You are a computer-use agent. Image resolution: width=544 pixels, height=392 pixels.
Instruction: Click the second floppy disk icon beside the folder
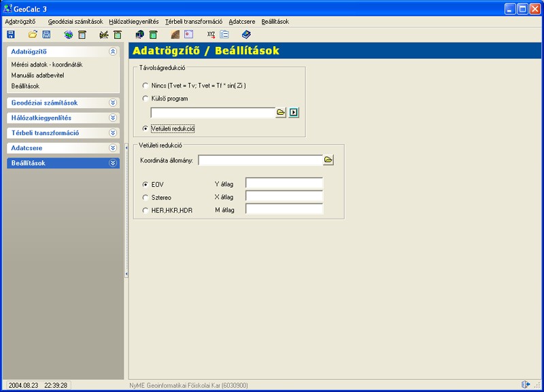tap(46, 35)
